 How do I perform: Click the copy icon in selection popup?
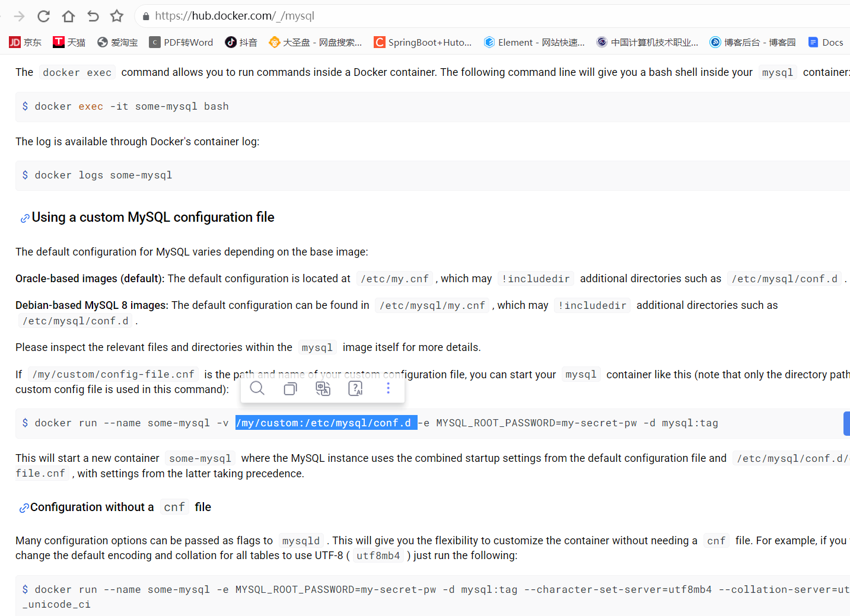(x=290, y=388)
